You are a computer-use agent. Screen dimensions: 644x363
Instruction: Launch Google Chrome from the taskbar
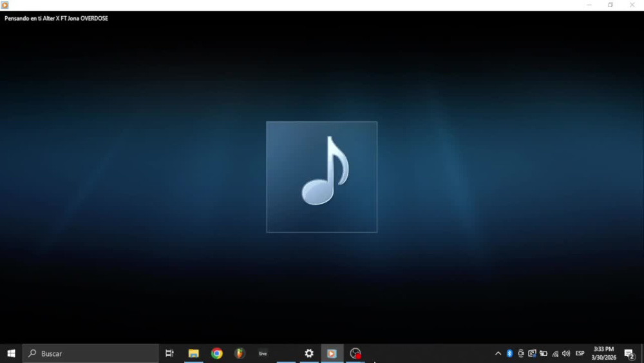(217, 353)
